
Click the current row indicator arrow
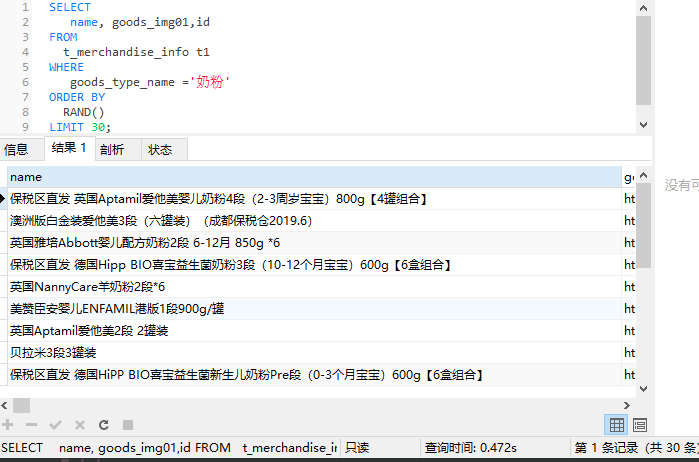[x=3, y=199]
